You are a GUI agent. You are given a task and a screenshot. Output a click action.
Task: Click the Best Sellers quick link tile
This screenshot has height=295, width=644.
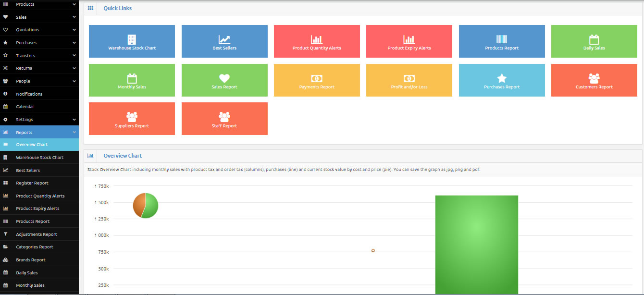click(x=224, y=42)
